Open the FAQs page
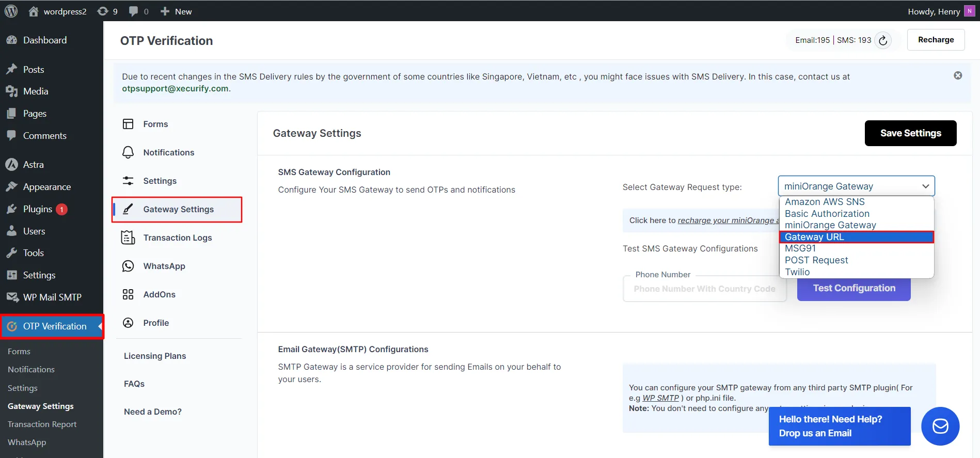The image size is (980, 458). coord(134,384)
